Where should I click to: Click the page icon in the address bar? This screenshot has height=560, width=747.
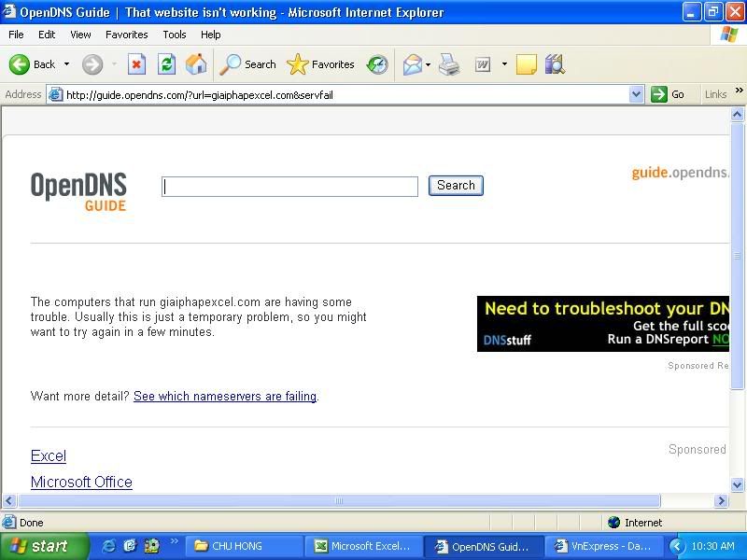tap(56, 94)
